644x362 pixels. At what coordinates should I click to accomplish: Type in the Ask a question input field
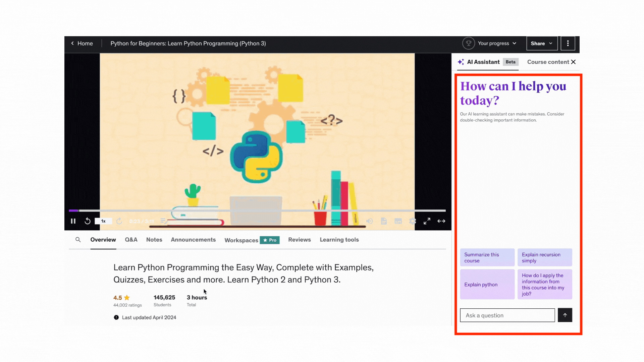click(507, 315)
